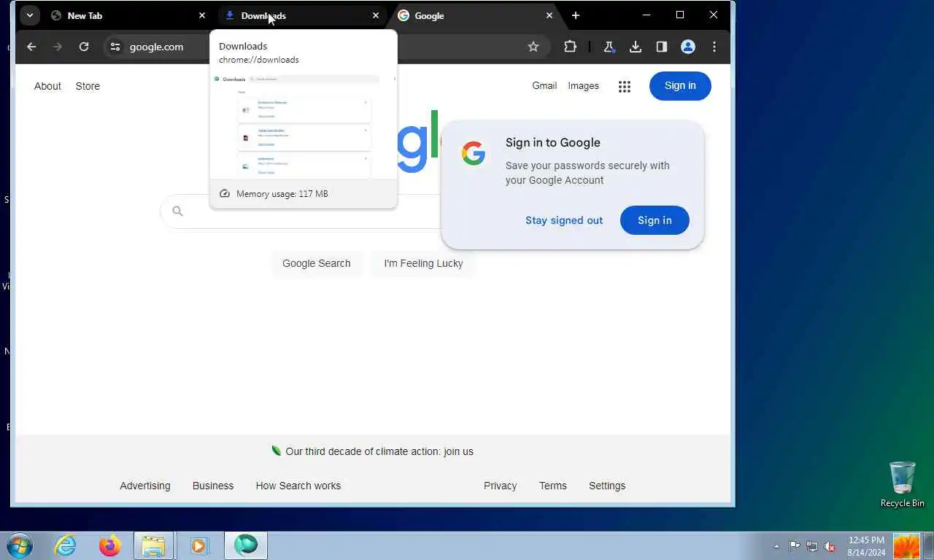
Task: Click the header Sign in button
Action: [680, 85]
